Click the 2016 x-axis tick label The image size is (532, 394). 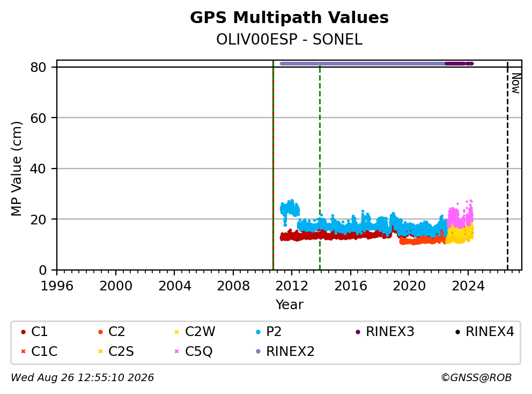[x=351, y=286]
